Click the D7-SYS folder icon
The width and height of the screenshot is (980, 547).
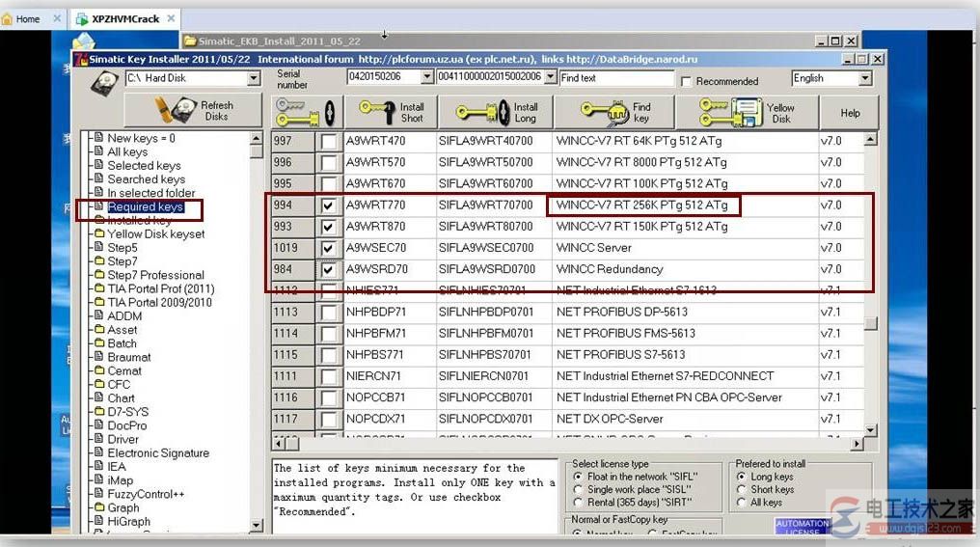[98, 412]
